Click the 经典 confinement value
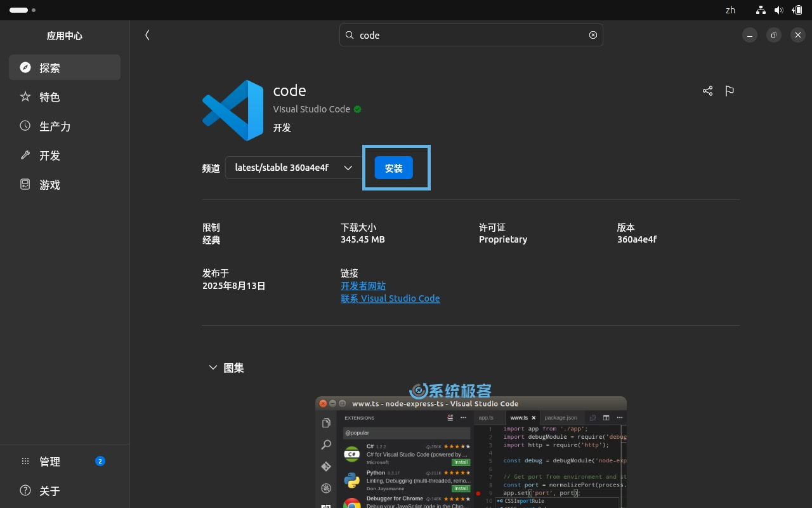This screenshot has height=508, width=812. pyautogui.click(x=211, y=240)
